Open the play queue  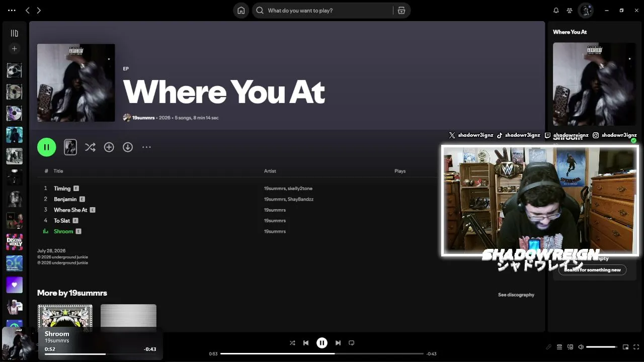(559, 347)
